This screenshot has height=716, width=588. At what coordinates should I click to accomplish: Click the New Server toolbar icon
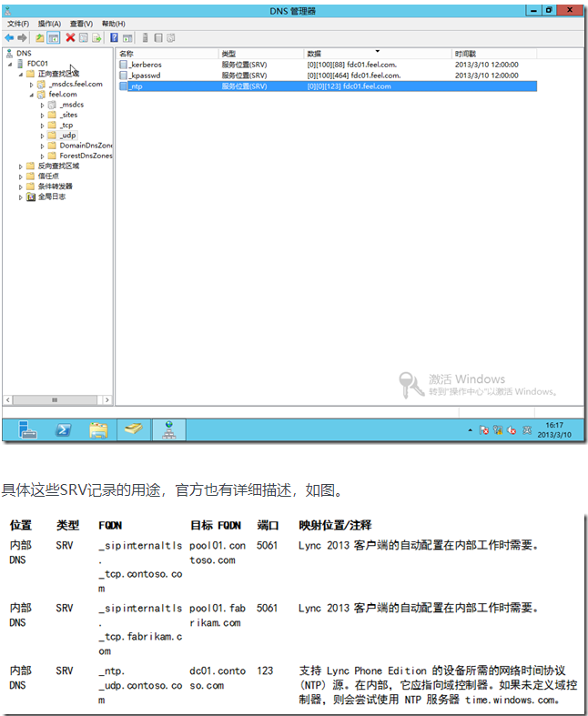(x=146, y=38)
